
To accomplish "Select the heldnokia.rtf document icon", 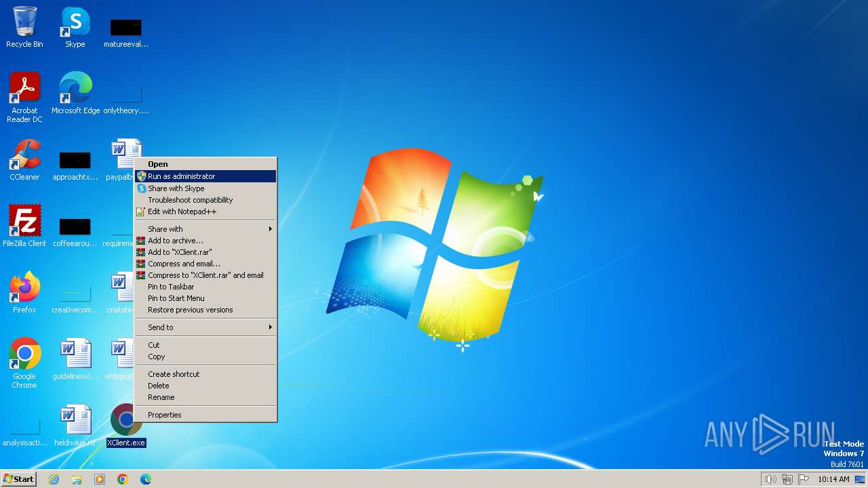I will [x=75, y=426].
